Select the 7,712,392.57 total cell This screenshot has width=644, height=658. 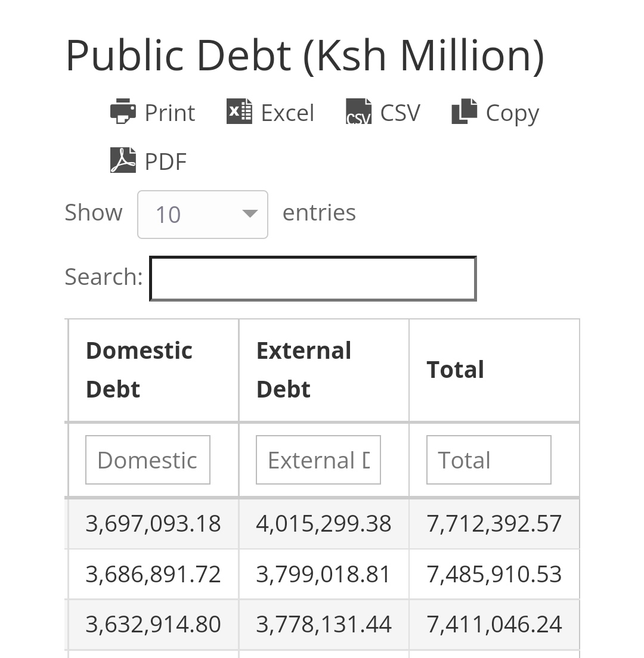494,524
